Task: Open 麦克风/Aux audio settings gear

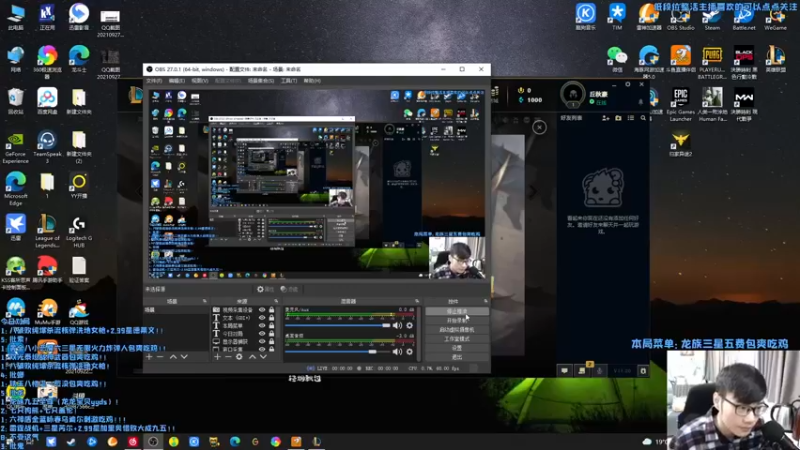Action: point(409,325)
